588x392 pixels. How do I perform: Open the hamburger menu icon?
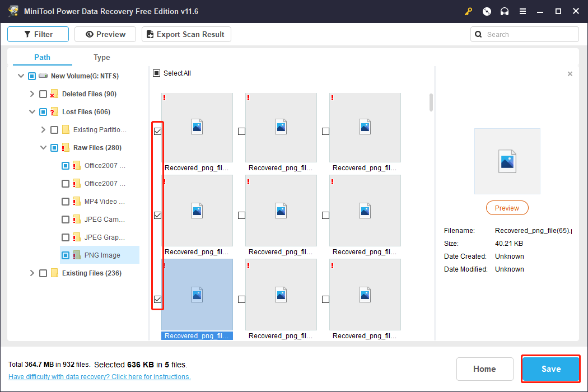pos(522,11)
